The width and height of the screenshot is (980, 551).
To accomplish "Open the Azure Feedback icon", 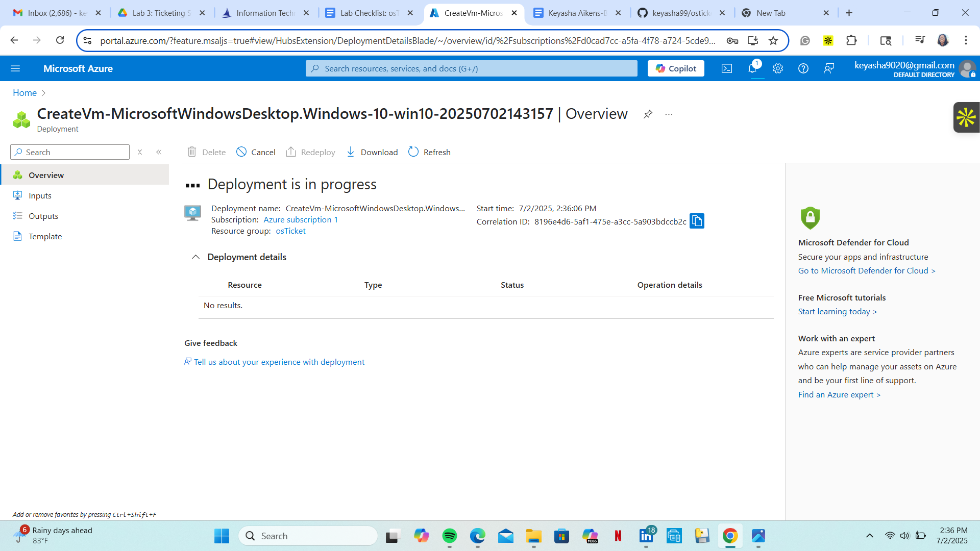I will click(829, 68).
